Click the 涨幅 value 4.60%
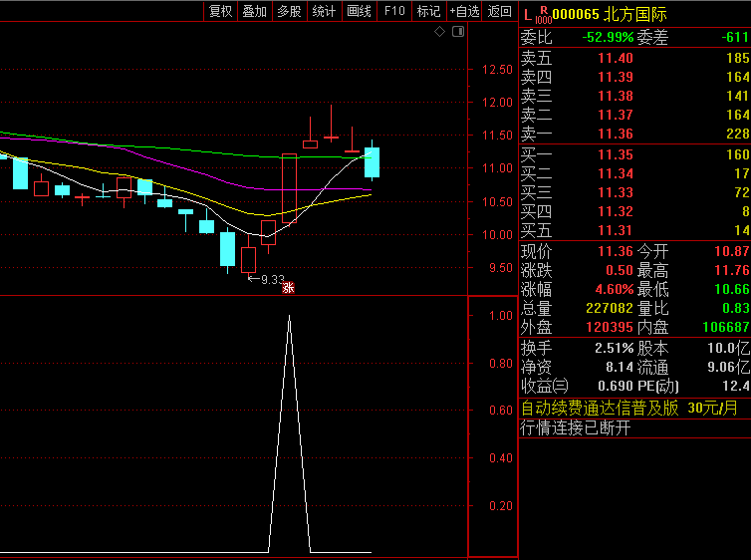751x560 pixels. pos(615,289)
